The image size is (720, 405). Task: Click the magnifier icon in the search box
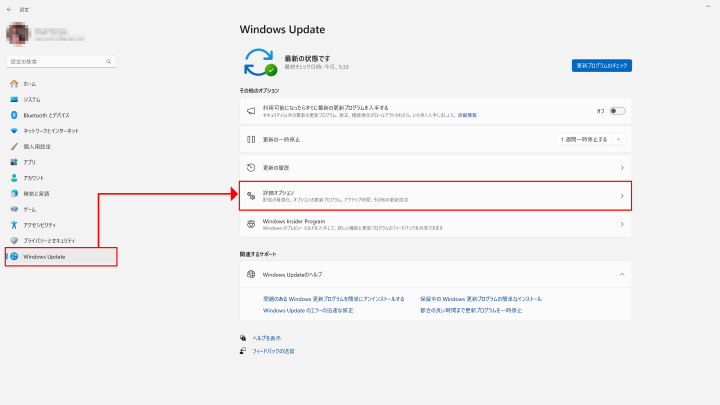point(108,62)
